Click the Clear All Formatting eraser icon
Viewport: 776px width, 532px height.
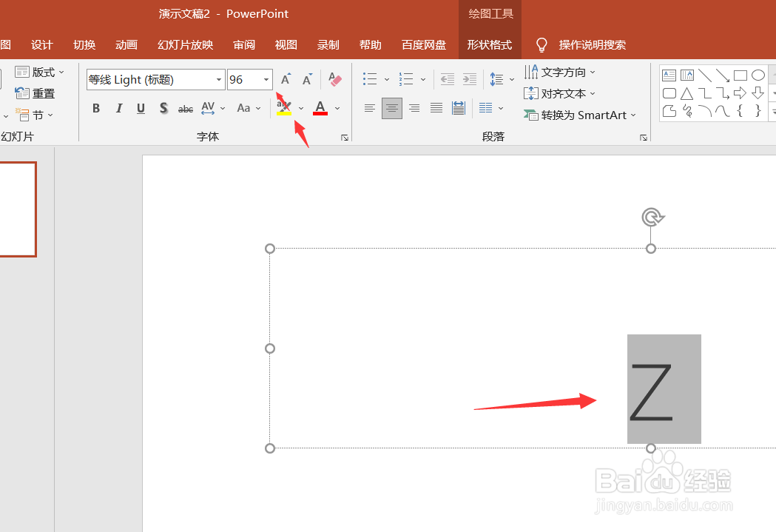click(x=334, y=79)
